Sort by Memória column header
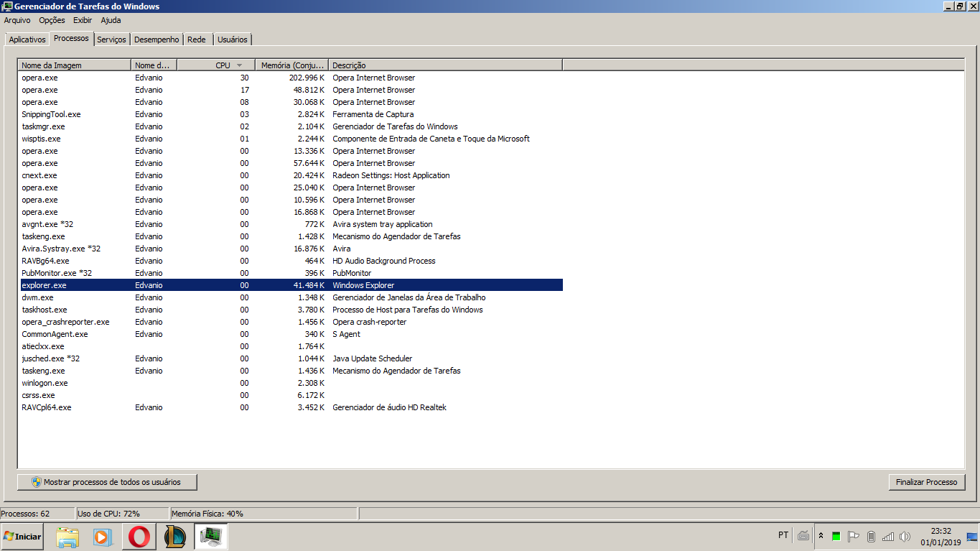980x551 pixels. click(x=292, y=65)
